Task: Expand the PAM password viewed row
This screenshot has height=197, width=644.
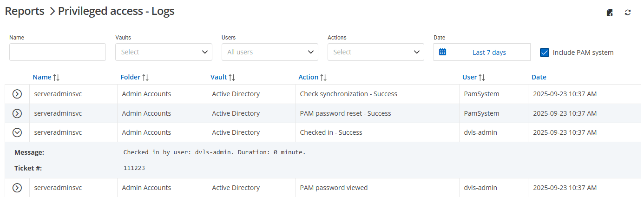Action: (x=17, y=188)
